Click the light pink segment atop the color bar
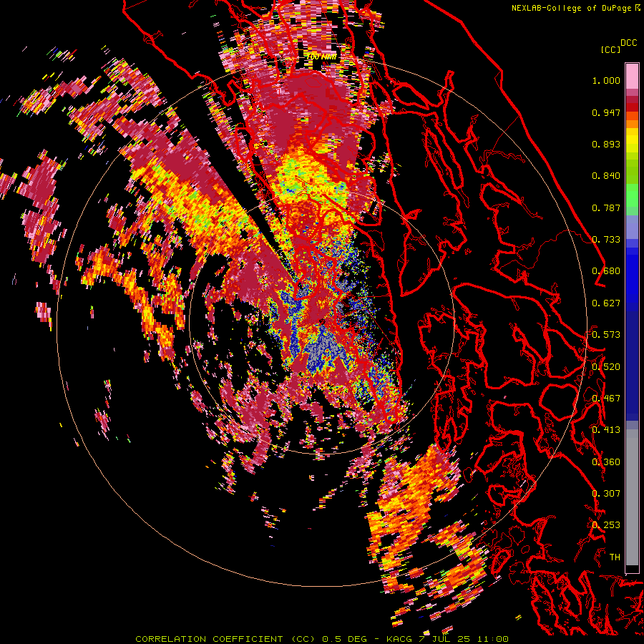This screenshot has height=644, width=644. [x=632, y=76]
